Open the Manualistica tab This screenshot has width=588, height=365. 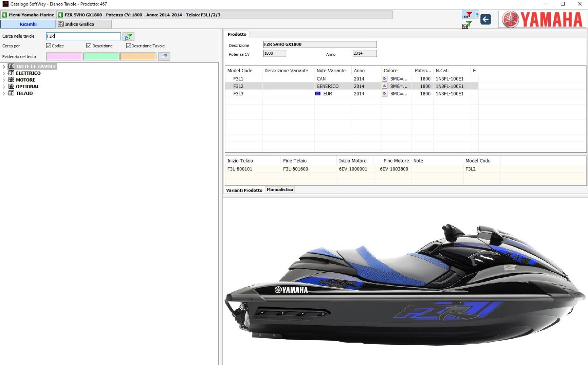pyautogui.click(x=280, y=190)
